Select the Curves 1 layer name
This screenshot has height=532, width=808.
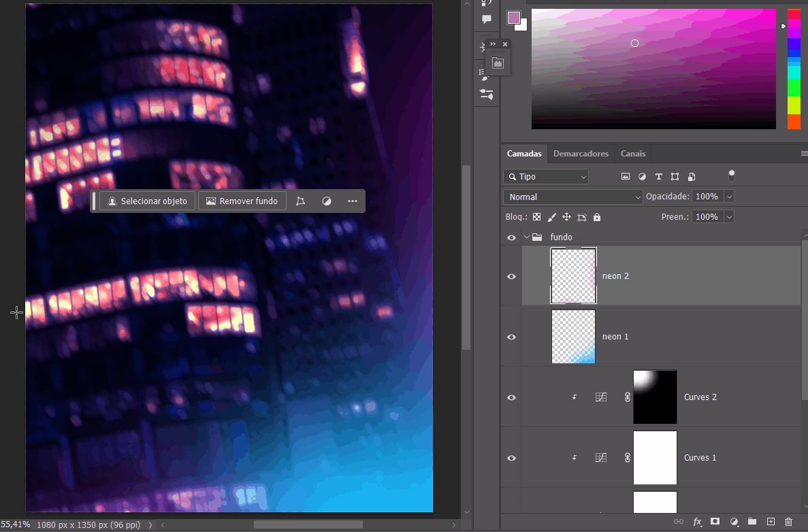[x=700, y=457]
